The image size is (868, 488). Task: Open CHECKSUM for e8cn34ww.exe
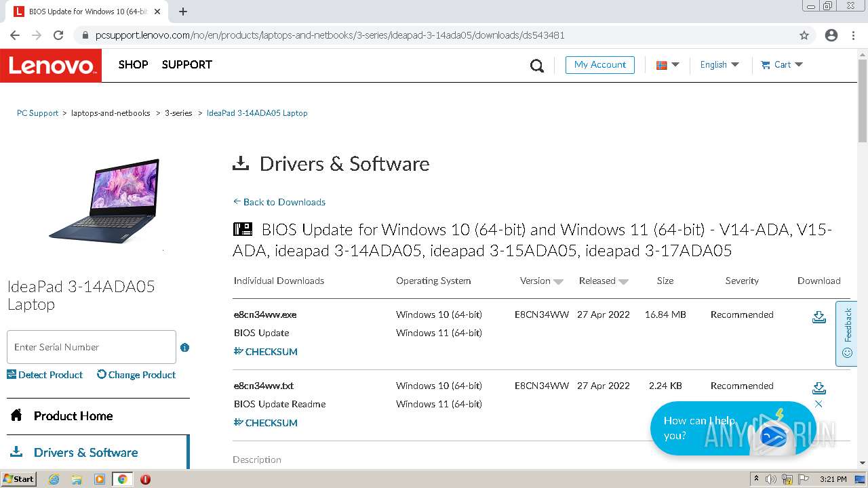click(265, 352)
